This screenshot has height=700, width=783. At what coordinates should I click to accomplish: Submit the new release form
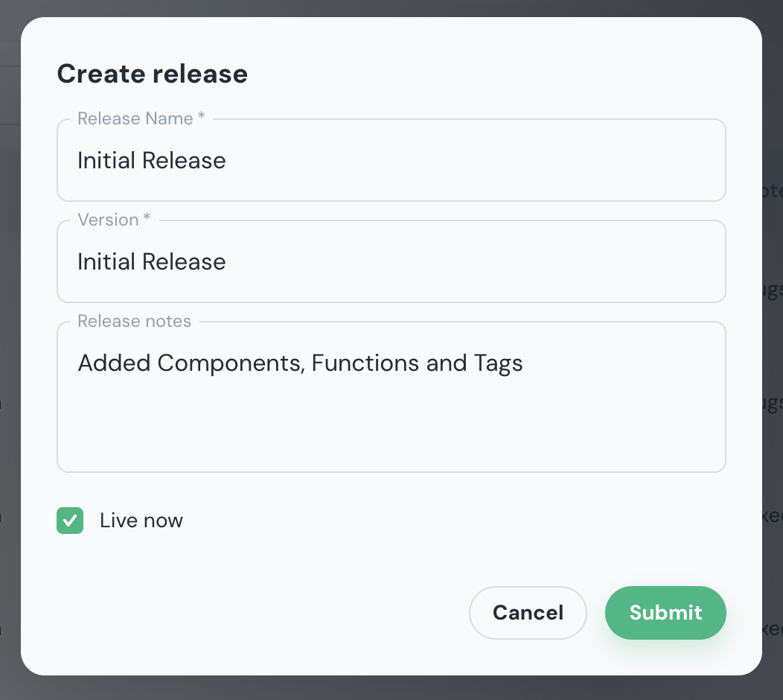(665, 612)
